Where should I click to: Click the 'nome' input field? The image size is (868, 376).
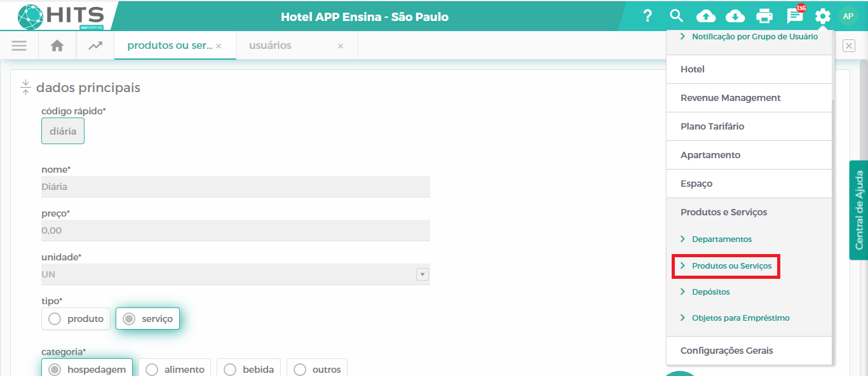[x=235, y=187]
